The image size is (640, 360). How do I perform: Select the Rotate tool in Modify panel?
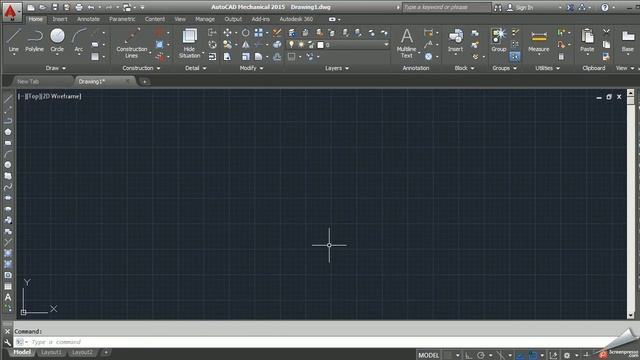click(x=245, y=33)
